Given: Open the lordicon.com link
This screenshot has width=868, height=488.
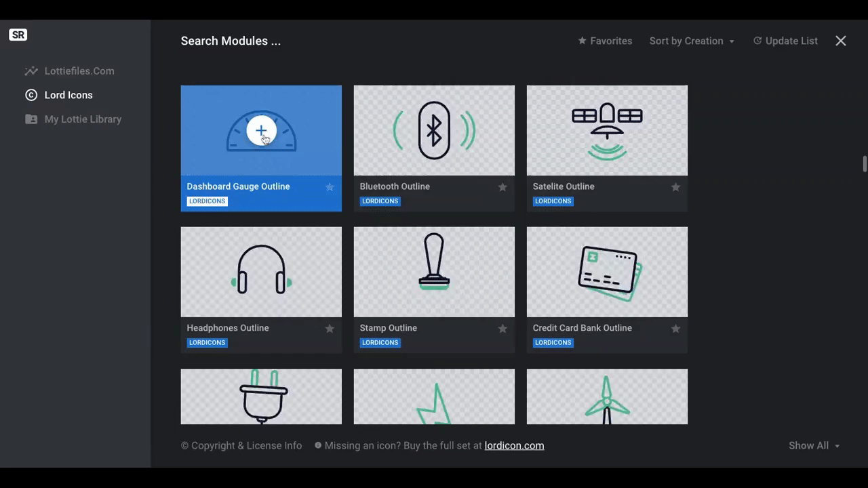Looking at the screenshot, I should tap(514, 445).
